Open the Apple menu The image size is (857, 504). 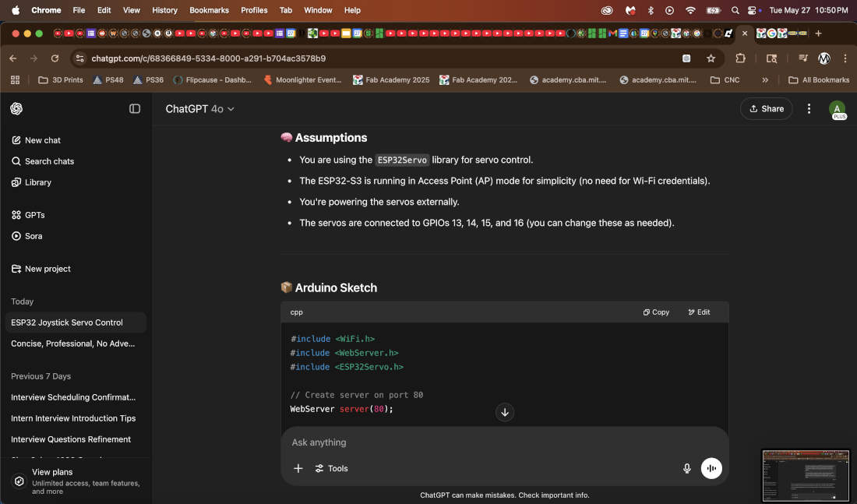pos(16,10)
